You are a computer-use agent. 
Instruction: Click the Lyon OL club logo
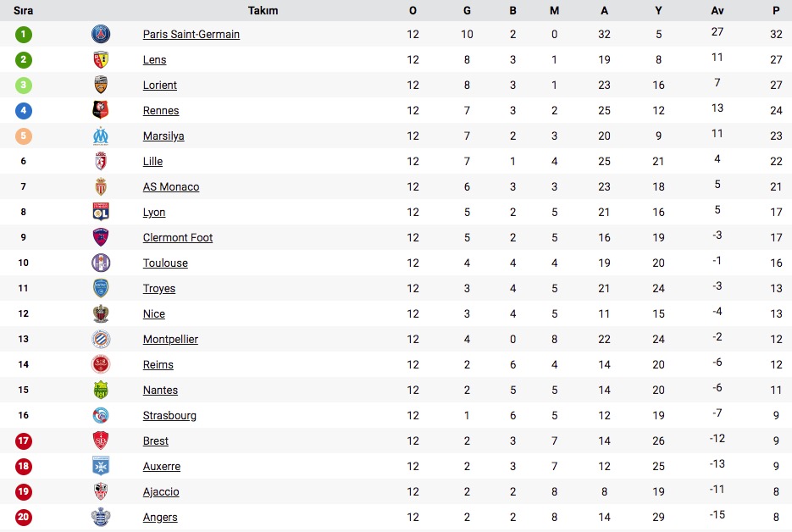click(x=101, y=212)
